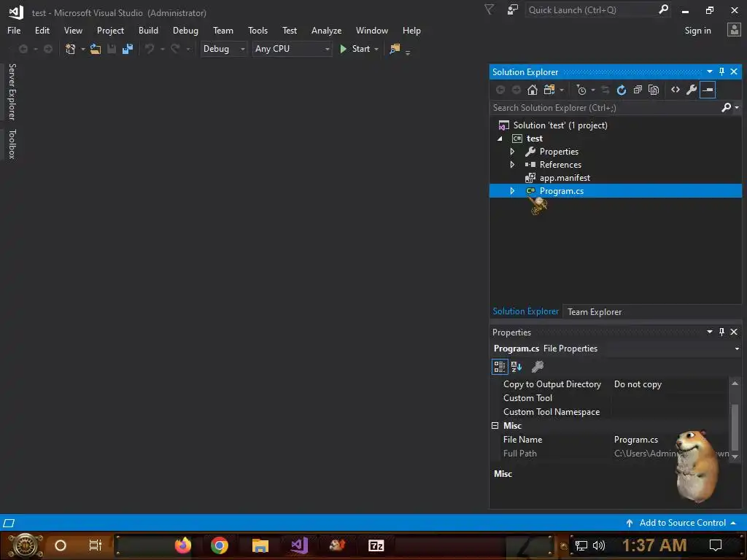The image size is (747, 560).
Task: Select Solution 'test' node
Action: [560, 125]
